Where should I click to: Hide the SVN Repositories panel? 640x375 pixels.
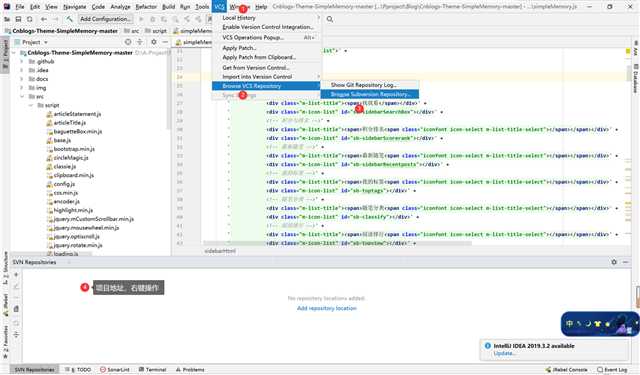[x=625, y=262]
